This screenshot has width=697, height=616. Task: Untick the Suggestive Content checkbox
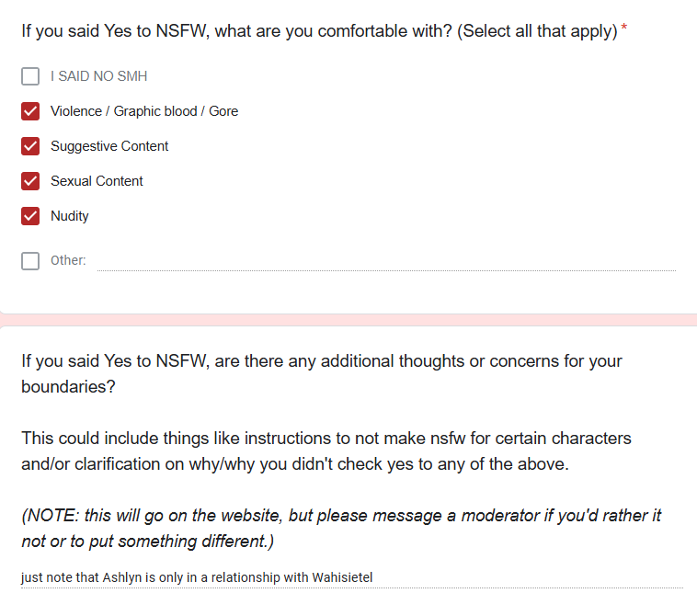click(30, 146)
